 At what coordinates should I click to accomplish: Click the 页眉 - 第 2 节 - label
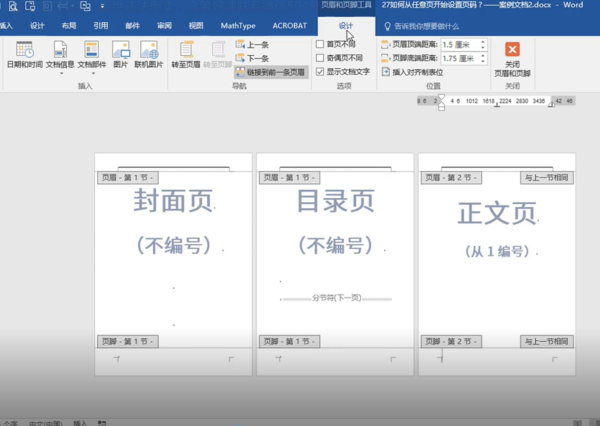click(x=451, y=178)
